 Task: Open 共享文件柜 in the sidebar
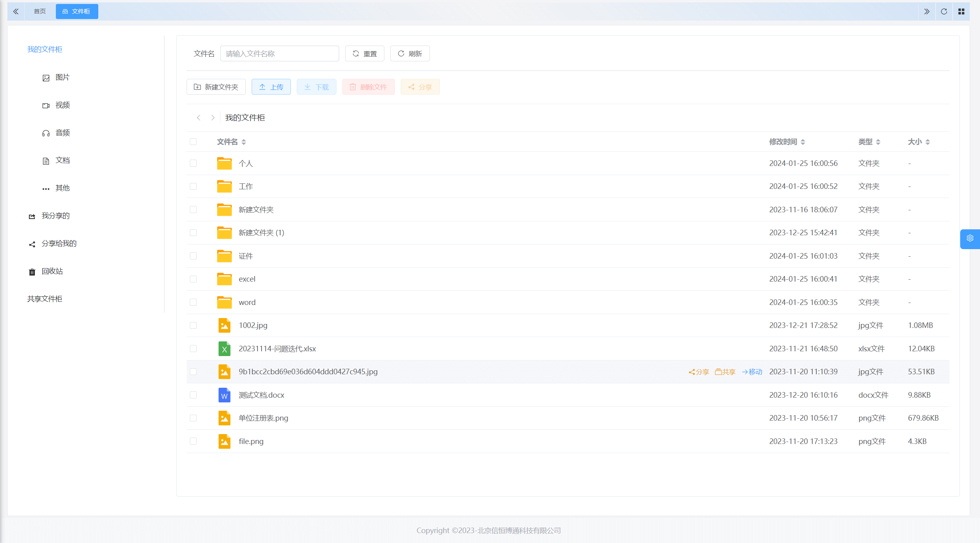pyautogui.click(x=45, y=299)
